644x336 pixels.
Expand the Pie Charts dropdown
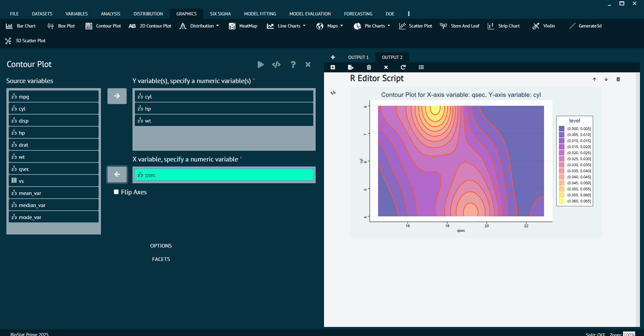tap(372, 26)
